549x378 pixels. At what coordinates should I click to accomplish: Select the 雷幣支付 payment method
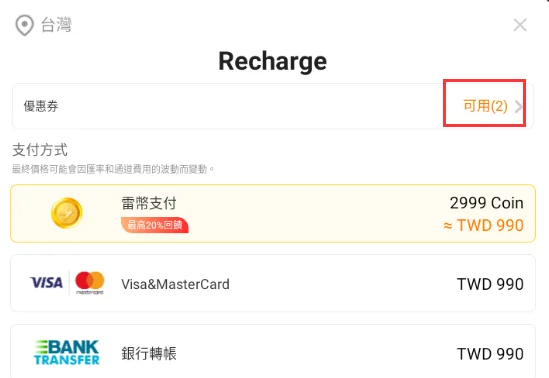tap(273, 214)
